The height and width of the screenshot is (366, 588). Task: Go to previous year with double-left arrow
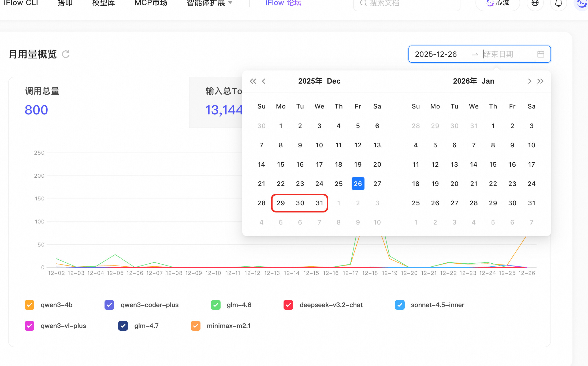click(253, 81)
